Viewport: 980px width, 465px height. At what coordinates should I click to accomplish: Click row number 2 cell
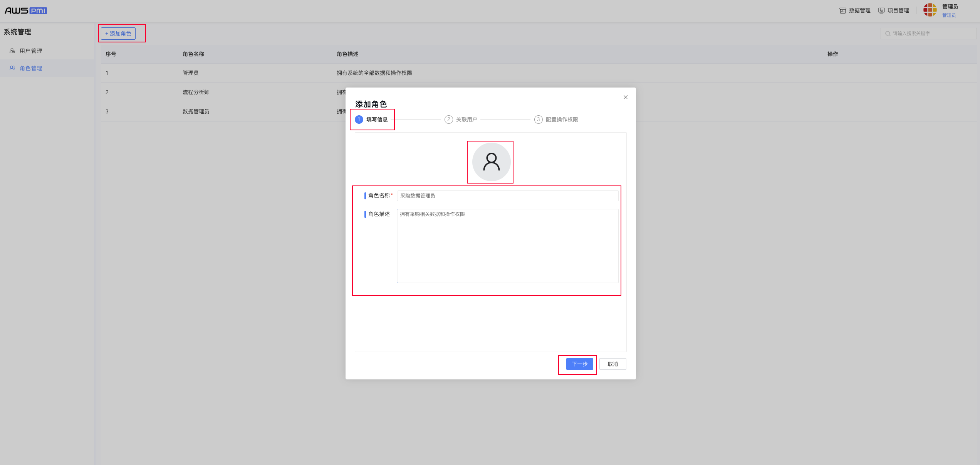tap(107, 92)
